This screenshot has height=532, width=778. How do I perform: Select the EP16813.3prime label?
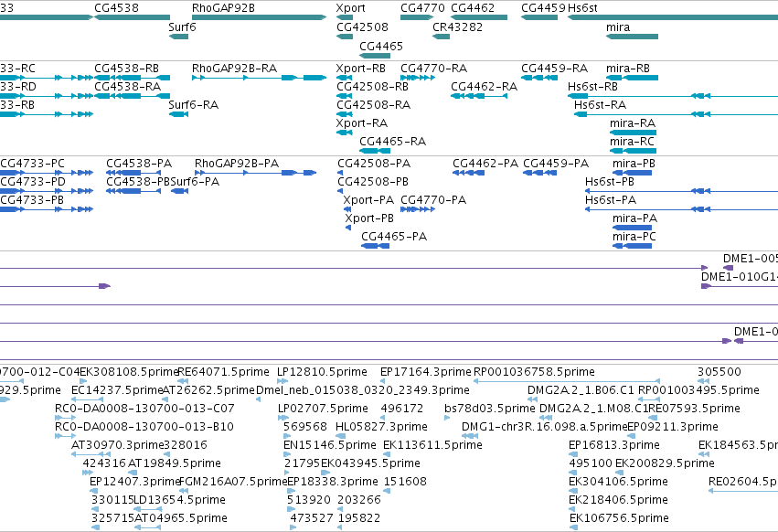point(614,445)
